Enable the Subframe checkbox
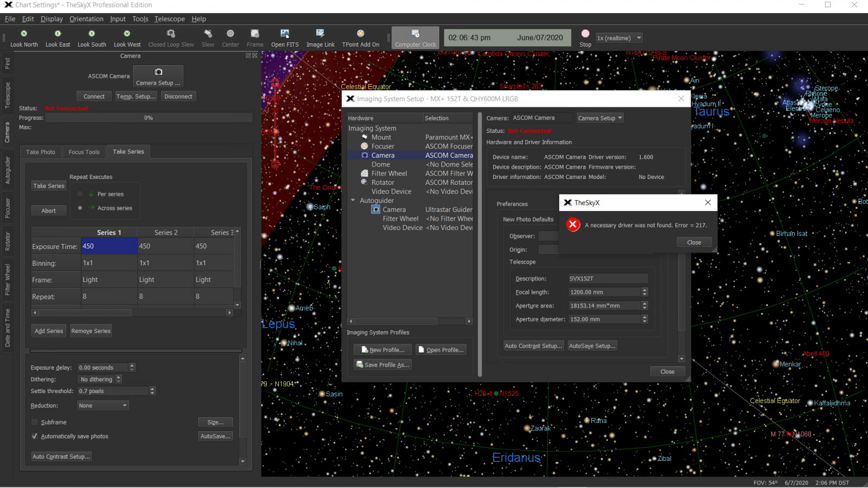This screenshot has width=868, height=488. (35, 422)
